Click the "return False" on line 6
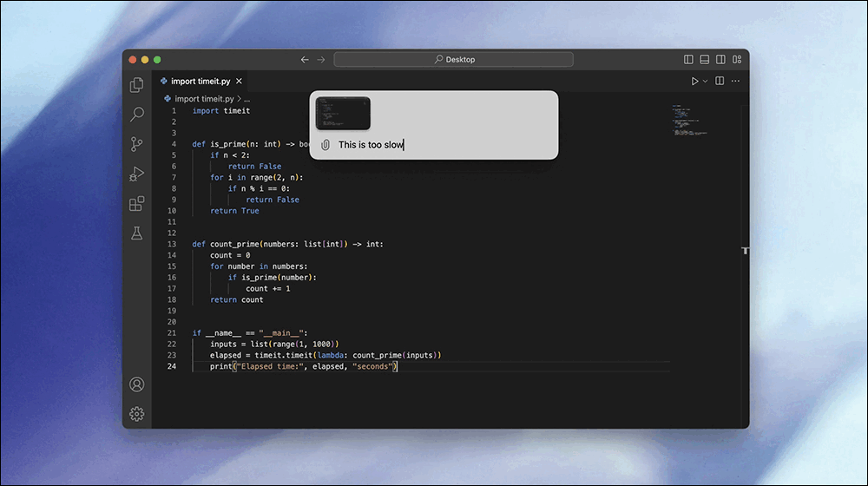The height and width of the screenshot is (486, 868). 254,167
